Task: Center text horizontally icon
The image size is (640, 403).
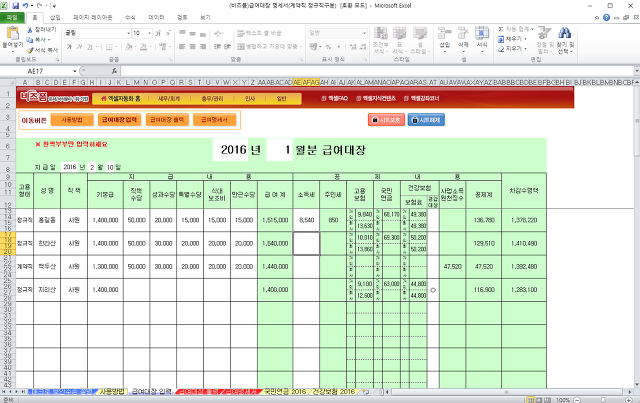Action: point(192,47)
